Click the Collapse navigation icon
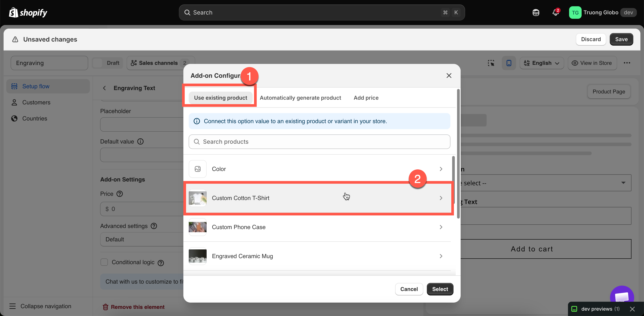The image size is (644, 316). (13, 306)
